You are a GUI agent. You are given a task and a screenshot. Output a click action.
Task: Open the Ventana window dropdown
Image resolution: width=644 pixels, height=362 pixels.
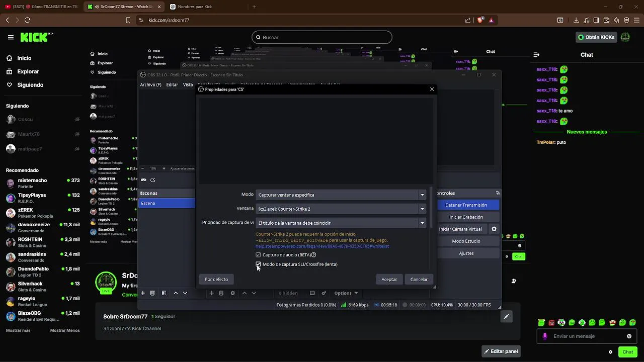point(341,209)
